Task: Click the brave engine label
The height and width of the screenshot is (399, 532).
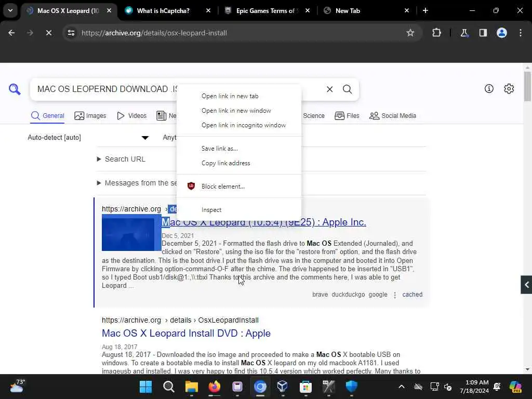Action: 320,295
